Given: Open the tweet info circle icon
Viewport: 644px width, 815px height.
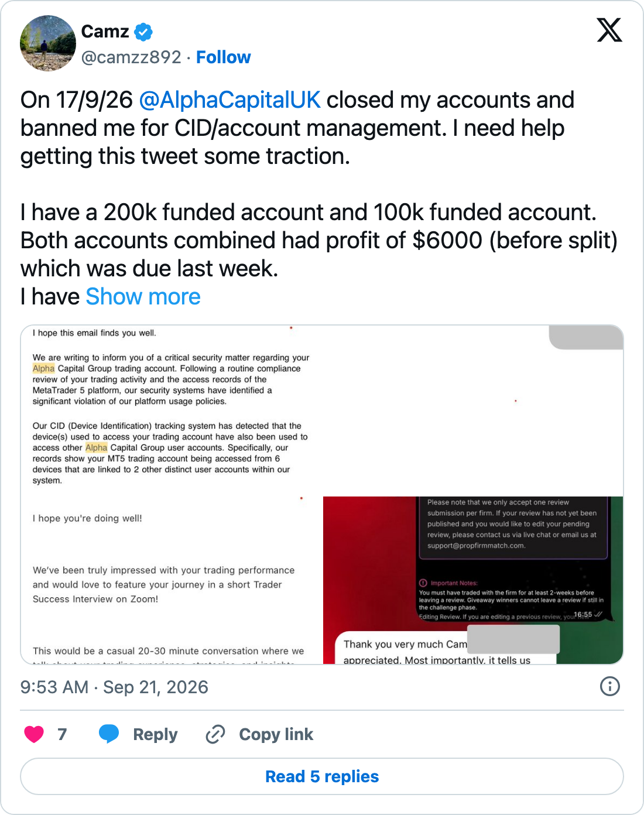Looking at the screenshot, I should (x=610, y=686).
